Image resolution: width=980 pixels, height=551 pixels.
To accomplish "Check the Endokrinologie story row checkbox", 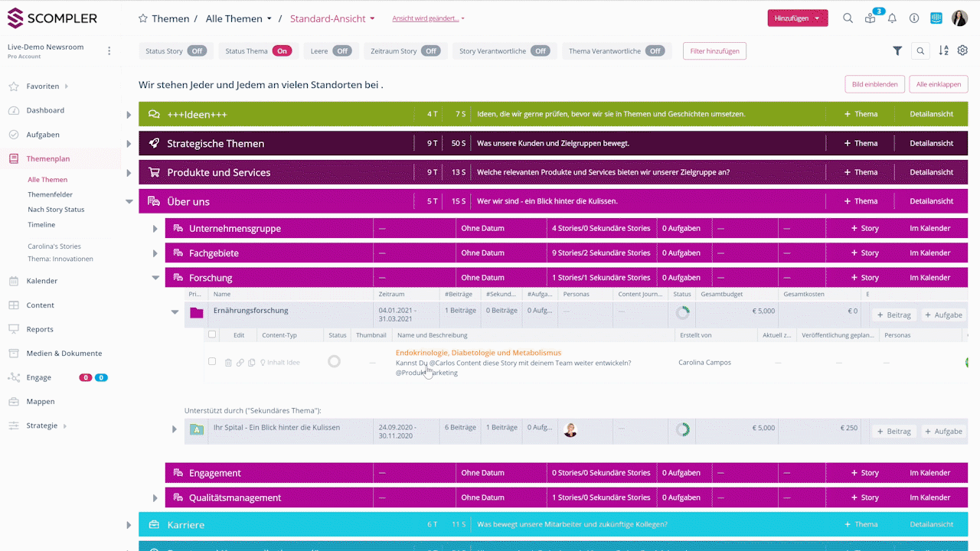I will 212,361.
